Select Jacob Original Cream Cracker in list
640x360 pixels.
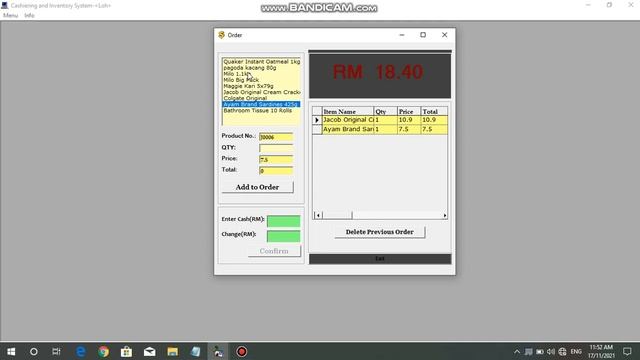(262, 92)
